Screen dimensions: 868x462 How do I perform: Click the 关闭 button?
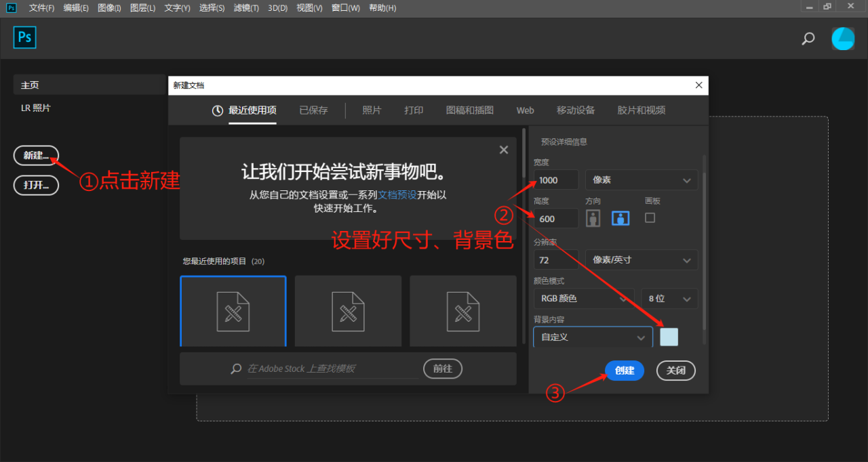click(x=676, y=371)
